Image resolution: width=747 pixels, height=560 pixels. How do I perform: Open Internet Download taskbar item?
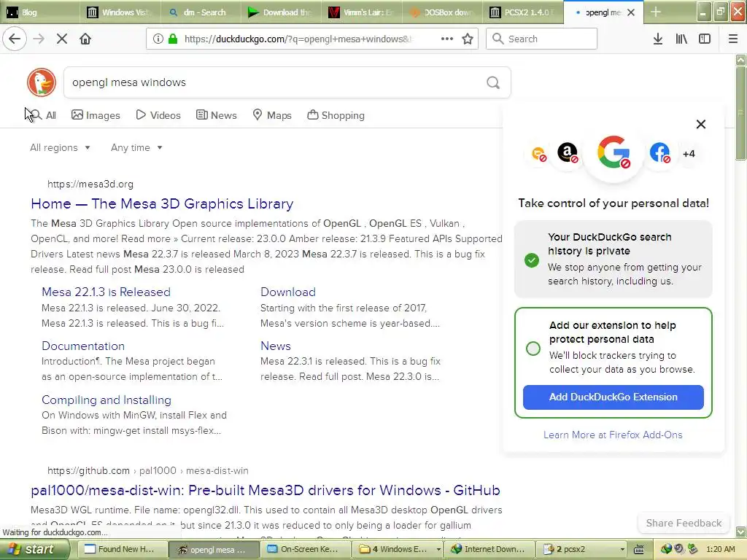point(489,550)
